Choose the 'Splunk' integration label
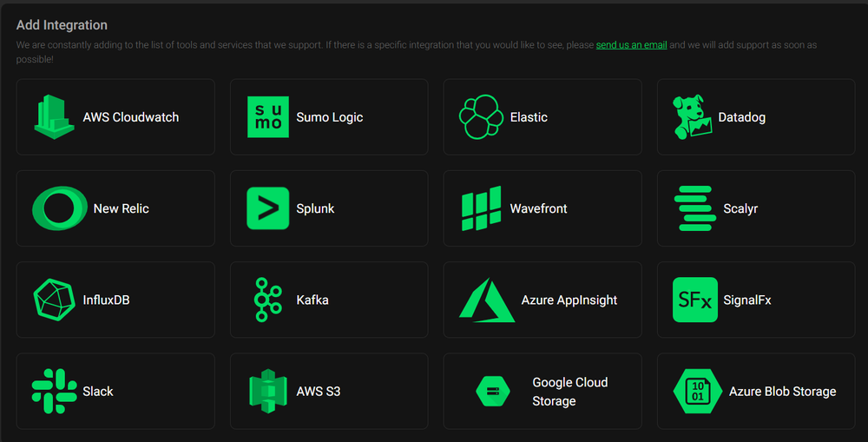This screenshot has height=442, width=868. point(315,208)
